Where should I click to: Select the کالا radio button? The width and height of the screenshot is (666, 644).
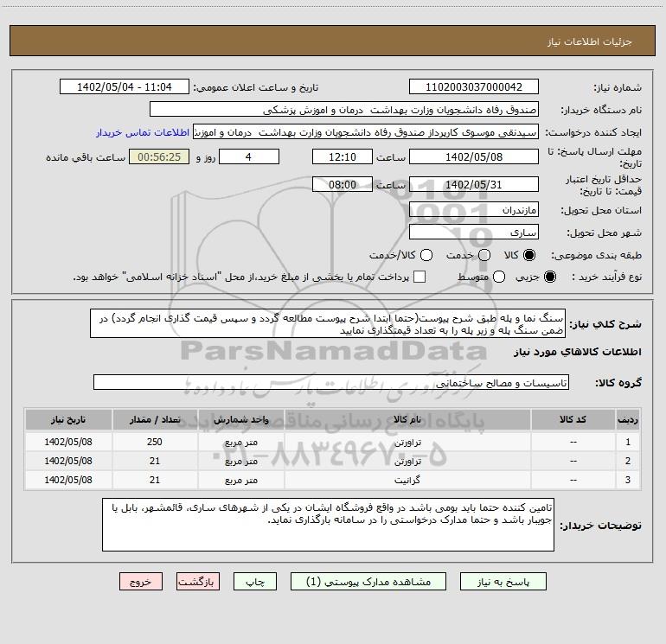coord(529,255)
